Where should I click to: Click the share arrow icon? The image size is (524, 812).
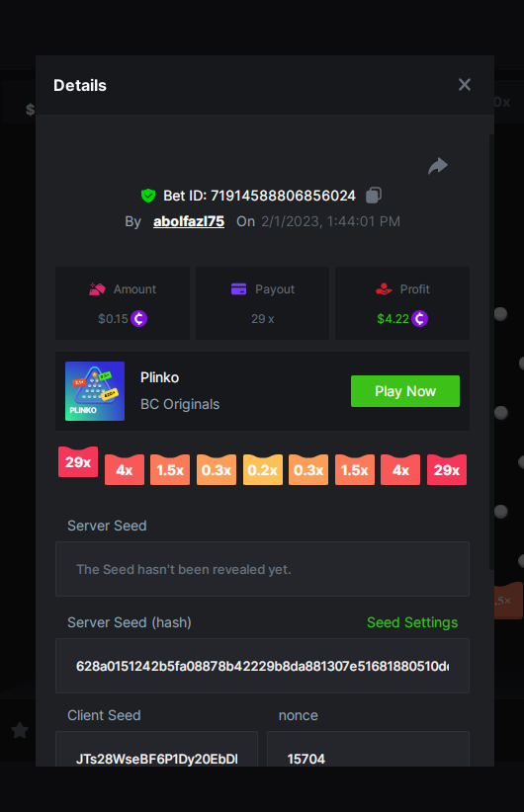point(438,166)
